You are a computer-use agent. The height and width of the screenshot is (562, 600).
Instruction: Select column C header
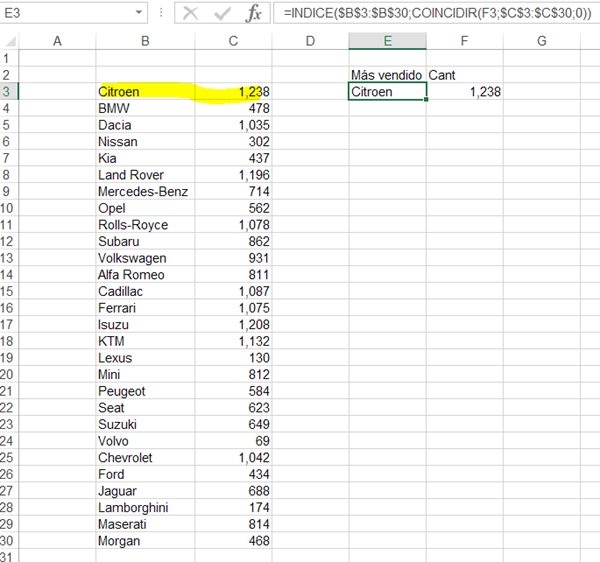(233, 41)
